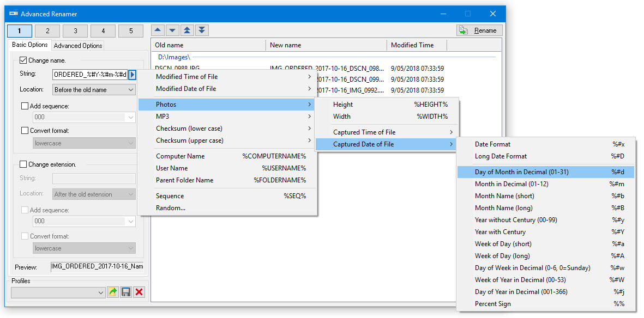Screen dimensions: 644x318
Task: Choose Computer Name from the menu
Action: pos(227,156)
